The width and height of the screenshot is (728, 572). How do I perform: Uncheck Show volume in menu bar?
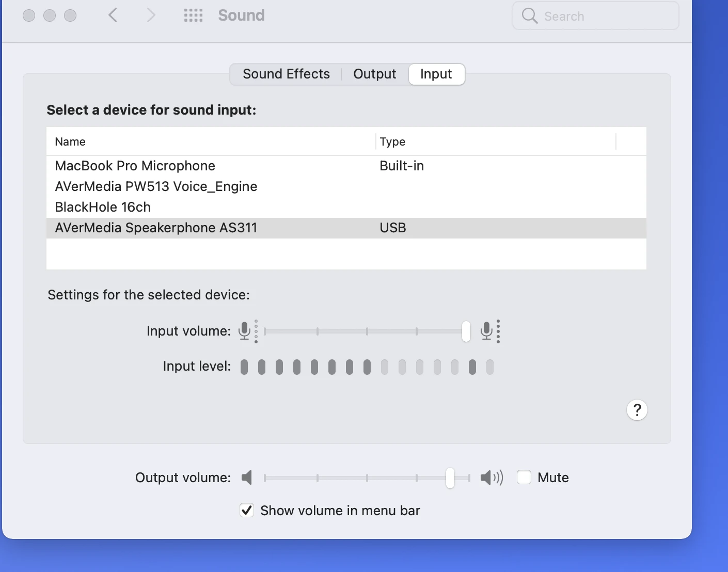(247, 510)
